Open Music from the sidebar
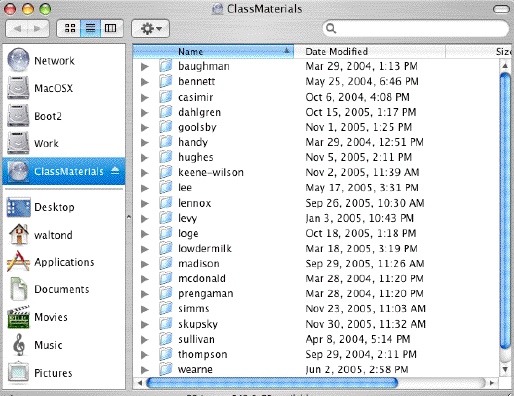 pyautogui.click(x=63, y=345)
